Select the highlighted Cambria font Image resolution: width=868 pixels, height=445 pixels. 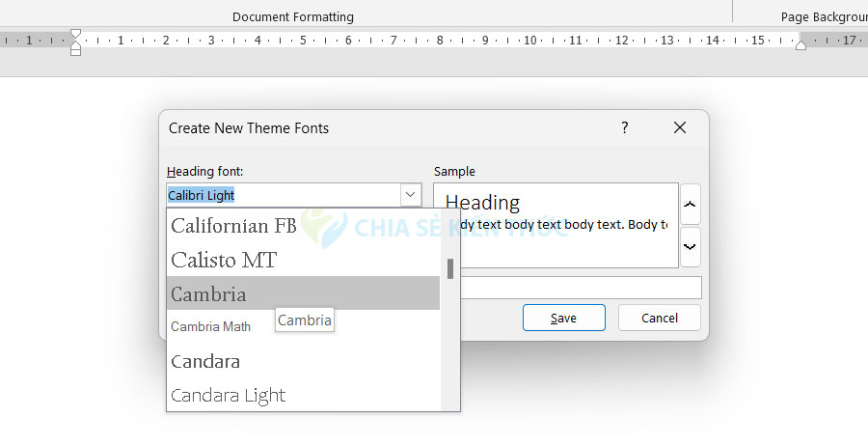tap(208, 293)
